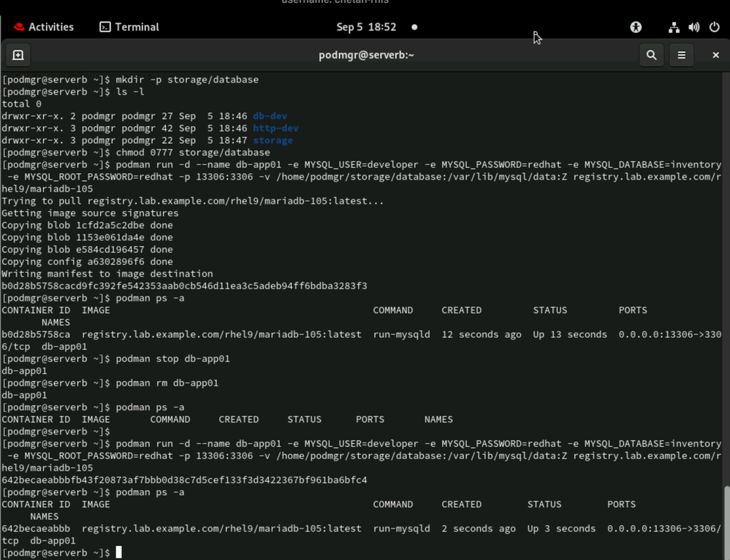This screenshot has height=560, width=730.
Task: Open the Activities overview
Action: (x=44, y=27)
